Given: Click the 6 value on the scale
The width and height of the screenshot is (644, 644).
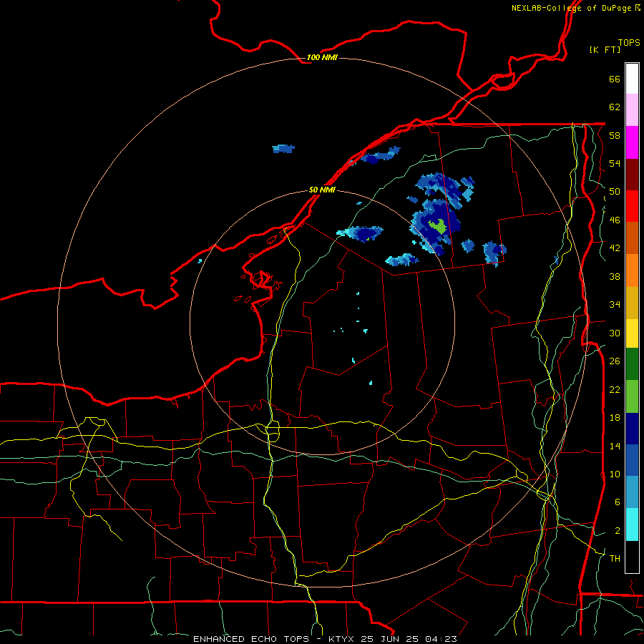Looking at the screenshot, I should pyautogui.click(x=618, y=502).
